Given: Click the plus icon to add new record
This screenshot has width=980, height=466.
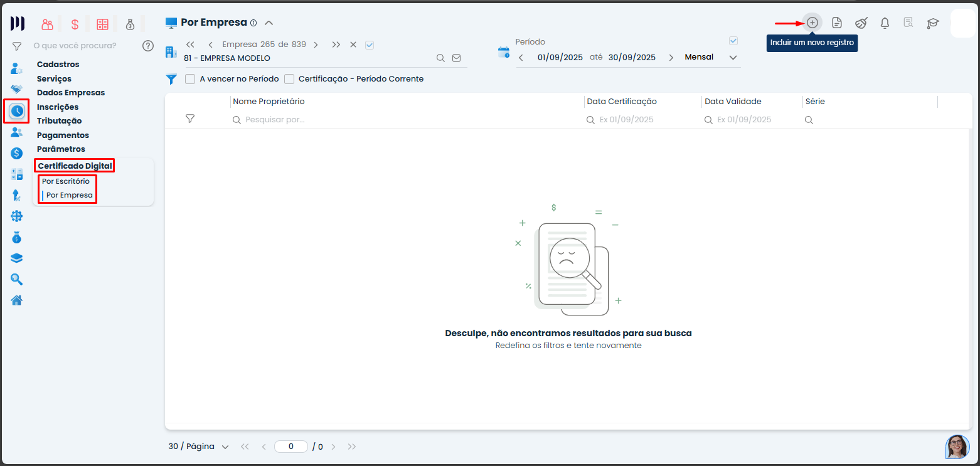Looking at the screenshot, I should [x=812, y=23].
